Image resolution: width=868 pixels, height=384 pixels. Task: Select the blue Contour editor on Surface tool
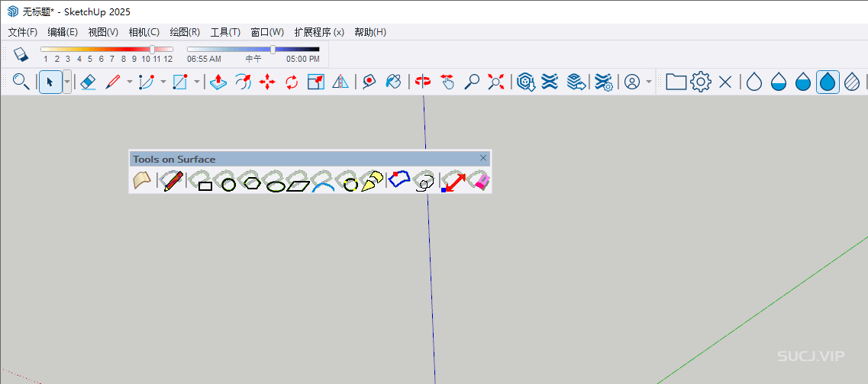tap(399, 180)
